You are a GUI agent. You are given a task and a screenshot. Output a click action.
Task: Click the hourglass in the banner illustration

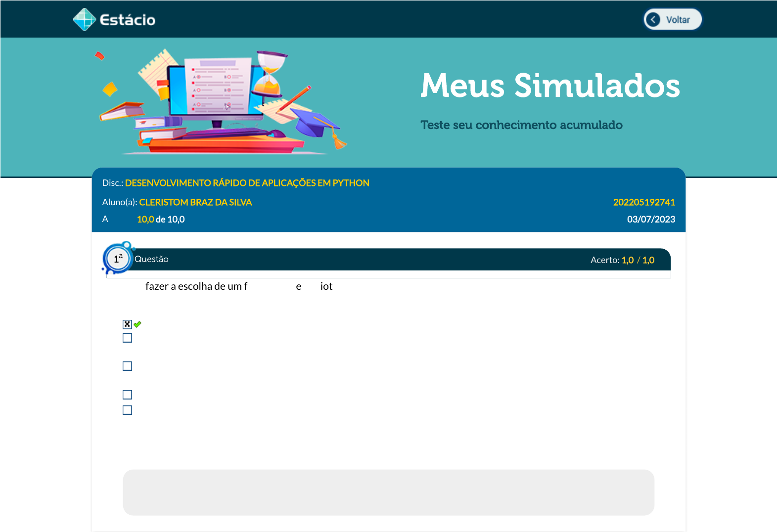270,73
